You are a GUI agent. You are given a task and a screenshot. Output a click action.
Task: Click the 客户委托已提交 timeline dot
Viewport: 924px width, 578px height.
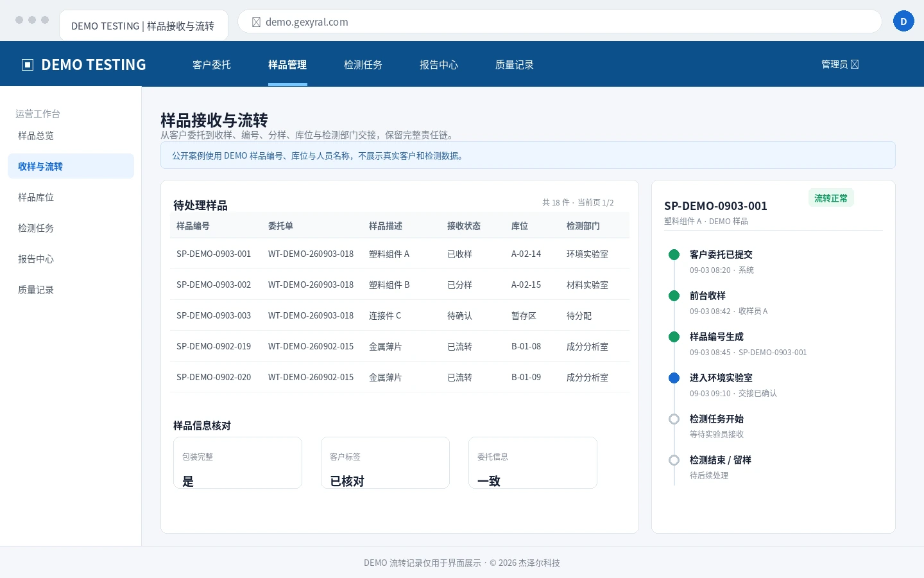[674, 255]
